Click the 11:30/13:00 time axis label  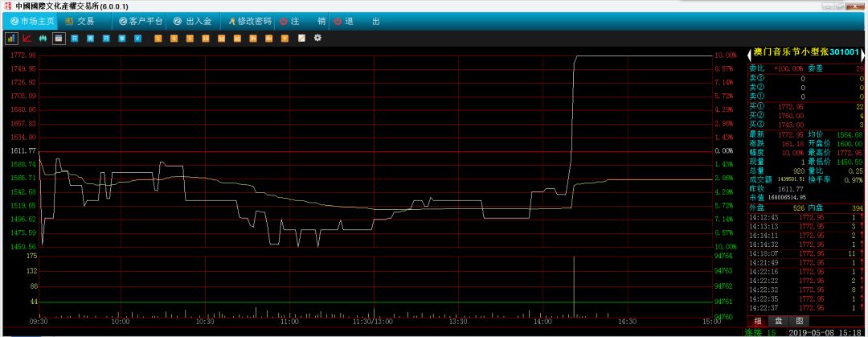click(x=374, y=322)
